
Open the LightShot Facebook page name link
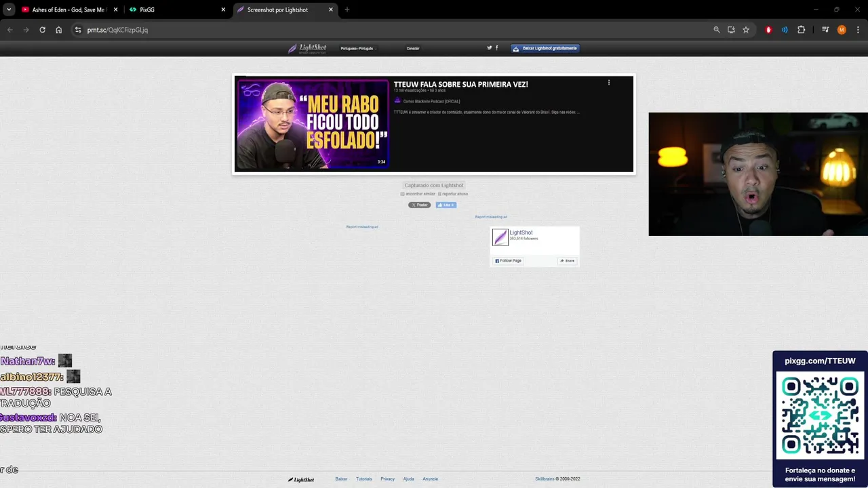[x=521, y=232]
